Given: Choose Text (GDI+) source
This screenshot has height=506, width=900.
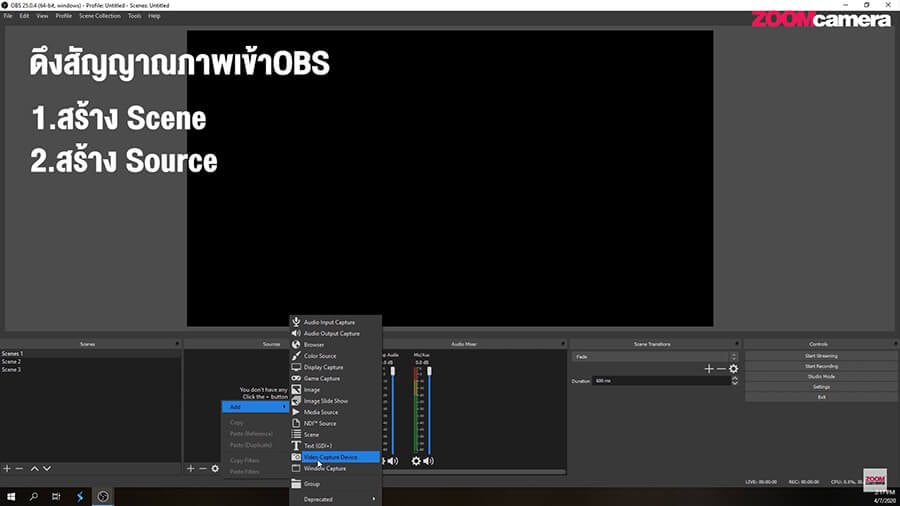Looking at the screenshot, I should pos(335,446).
